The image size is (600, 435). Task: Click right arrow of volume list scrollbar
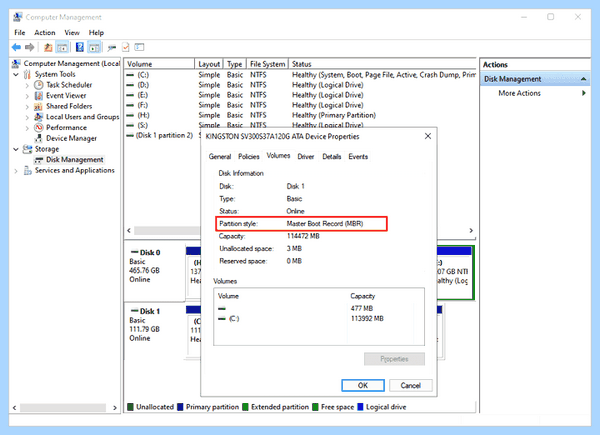point(471,230)
